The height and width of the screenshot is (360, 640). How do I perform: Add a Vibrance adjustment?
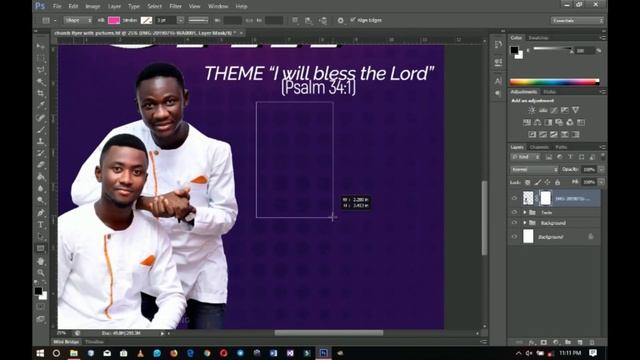576,110
